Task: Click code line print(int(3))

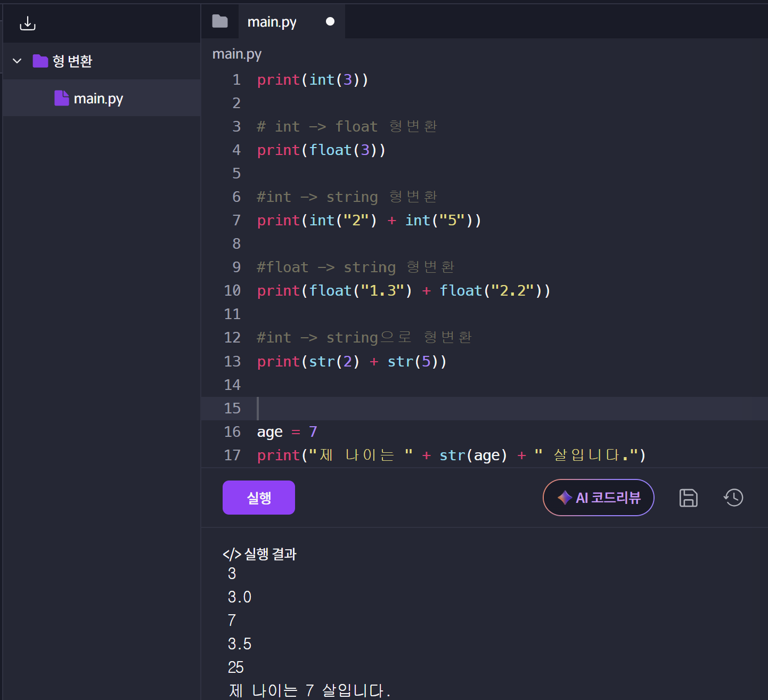Action: tap(313, 80)
